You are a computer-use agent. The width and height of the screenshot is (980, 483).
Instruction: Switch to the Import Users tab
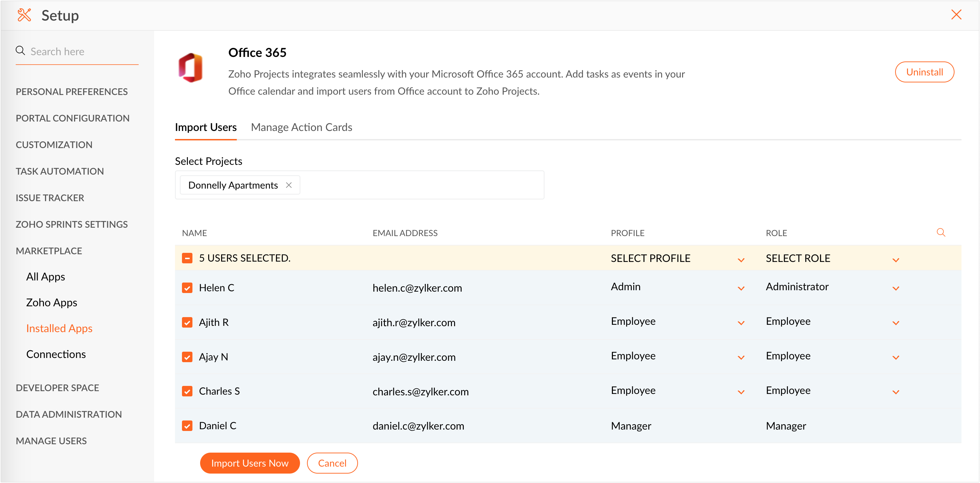pyautogui.click(x=206, y=127)
